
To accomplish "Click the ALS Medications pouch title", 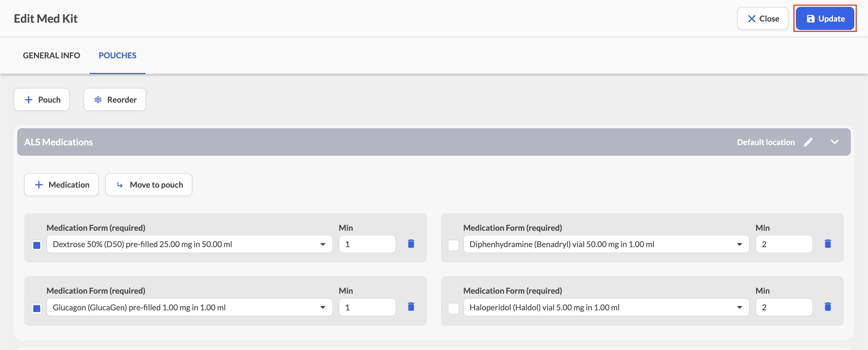I will [58, 142].
